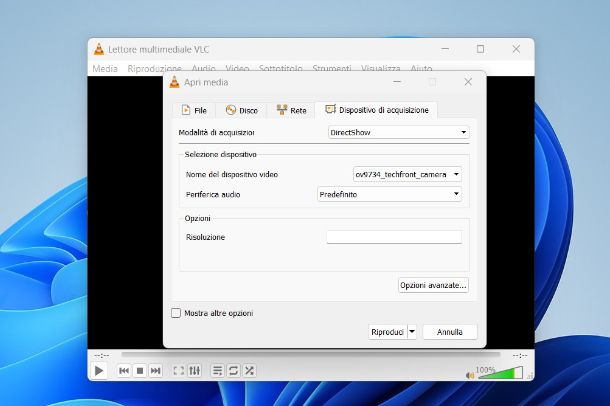Click the Annulla button
610x406 pixels.
(x=450, y=332)
